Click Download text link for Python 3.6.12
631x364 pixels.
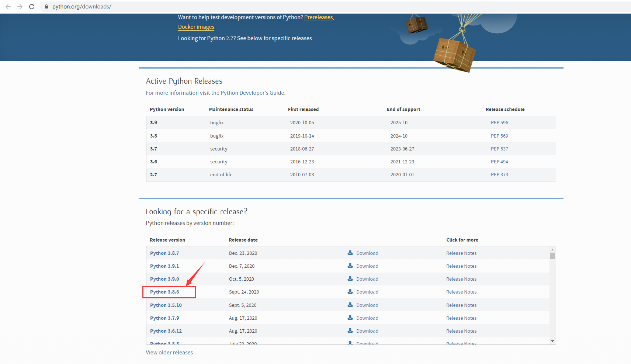click(367, 331)
